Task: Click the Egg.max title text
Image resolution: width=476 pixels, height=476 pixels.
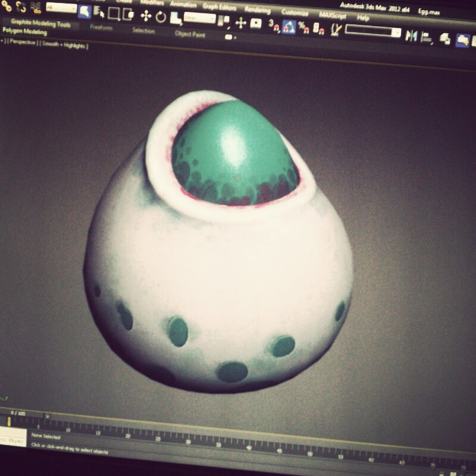Action: [429, 12]
